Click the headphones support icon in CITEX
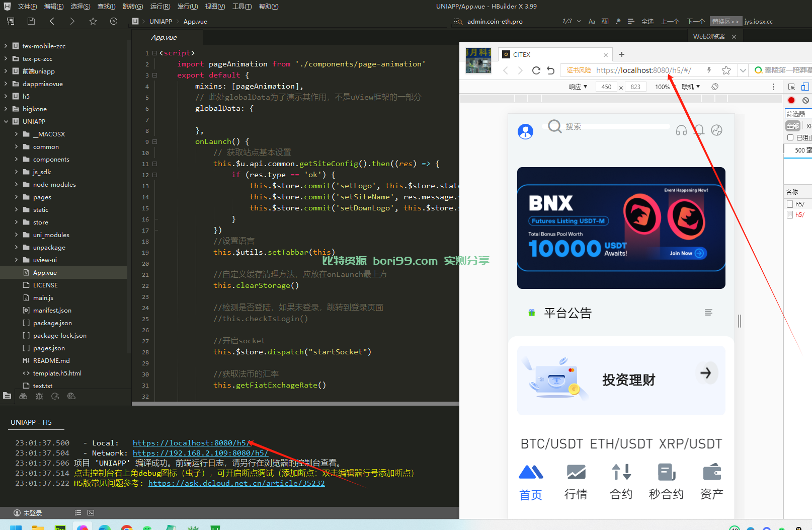Screen dimensions: 812x530 tap(681, 130)
